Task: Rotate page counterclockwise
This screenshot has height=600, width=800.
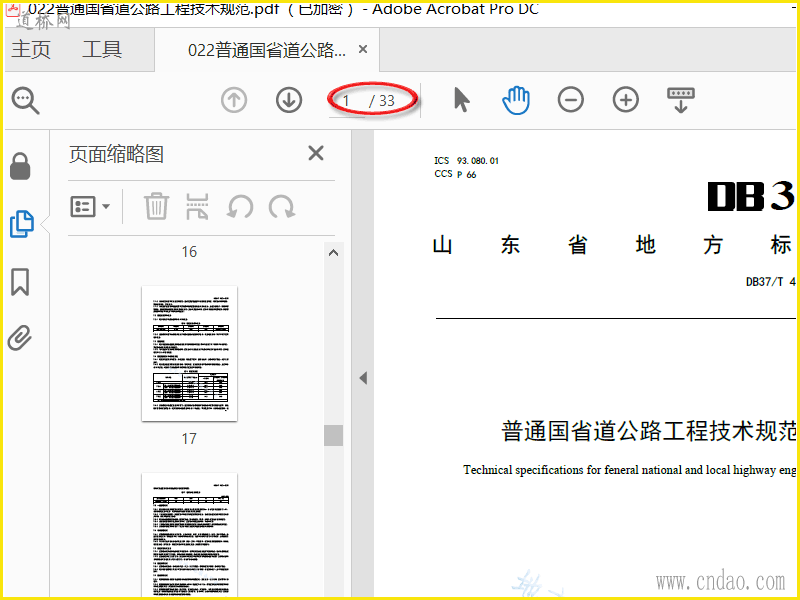Action: coord(240,207)
